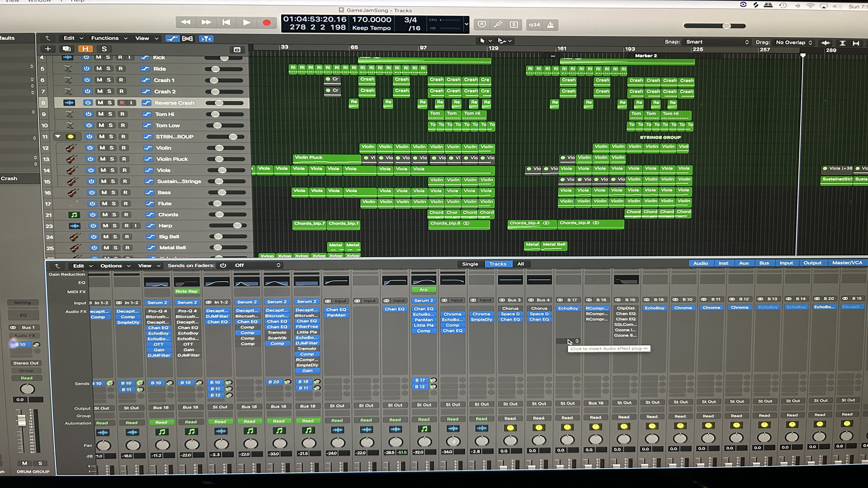Toggle power button on Harp track
The height and width of the screenshot is (488, 868).
93,226
